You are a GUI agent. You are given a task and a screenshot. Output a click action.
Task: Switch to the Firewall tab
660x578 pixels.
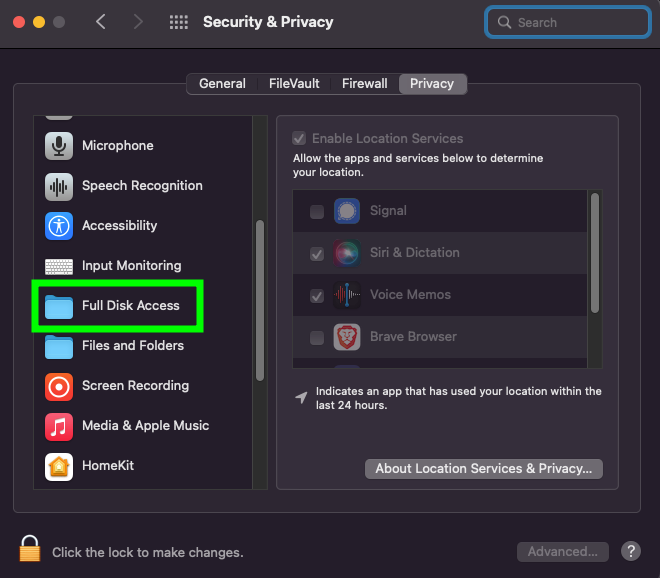(364, 84)
